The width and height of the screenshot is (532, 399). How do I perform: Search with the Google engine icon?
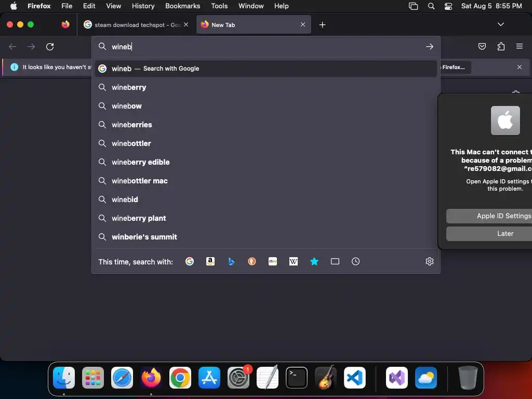[x=189, y=261]
